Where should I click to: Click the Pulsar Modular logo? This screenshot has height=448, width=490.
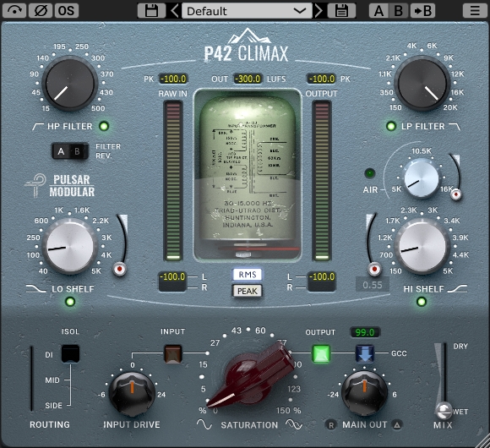(x=60, y=186)
